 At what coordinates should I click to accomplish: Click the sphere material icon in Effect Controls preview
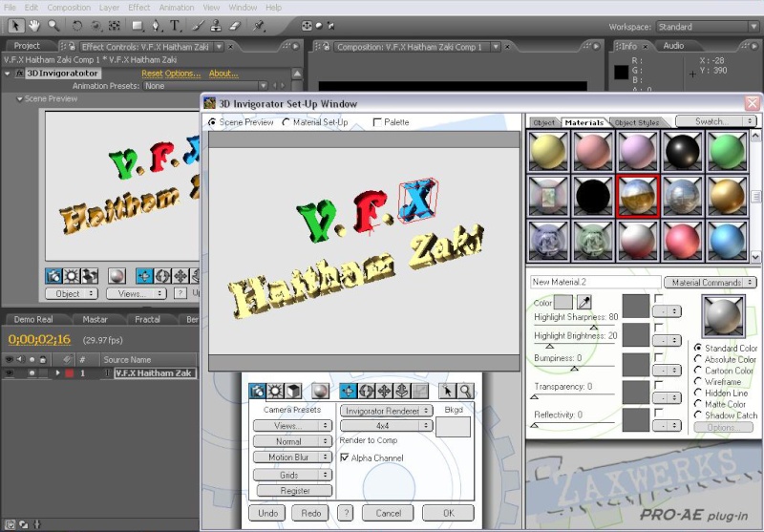click(x=117, y=276)
